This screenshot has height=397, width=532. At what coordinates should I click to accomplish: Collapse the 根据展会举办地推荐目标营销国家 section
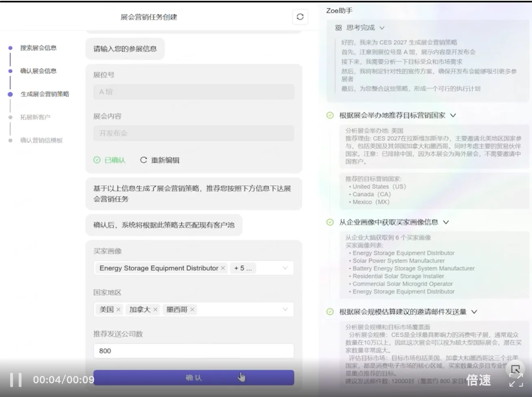coord(453,115)
